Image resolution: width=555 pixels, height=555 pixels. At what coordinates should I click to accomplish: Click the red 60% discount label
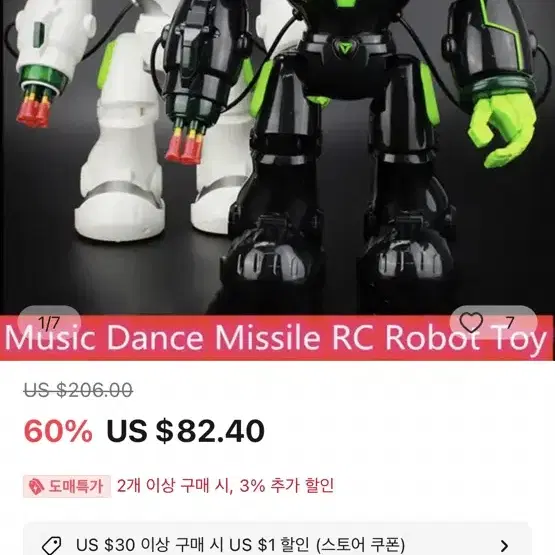[58, 431]
